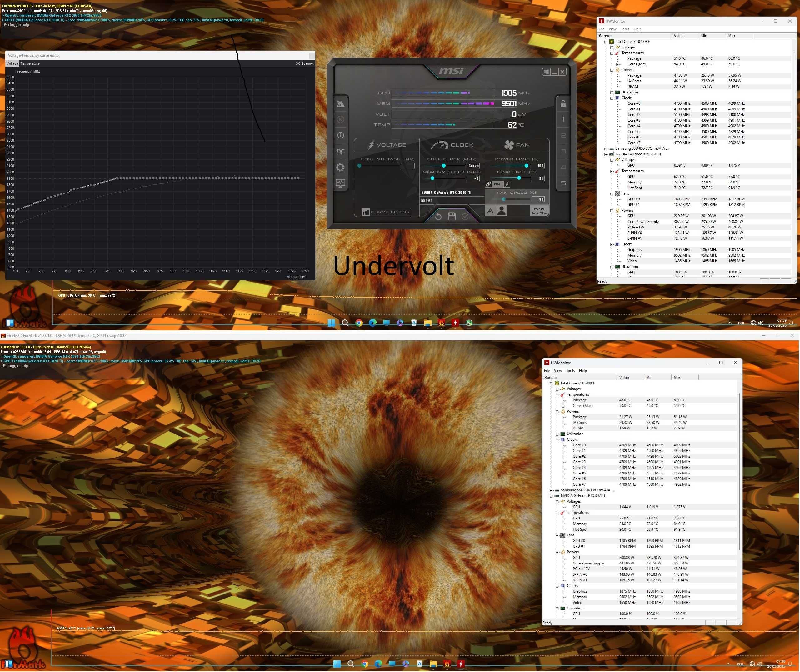The image size is (800, 672).
Task: Launch Kombustor with the K sidebar icon
Action: tap(341, 119)
